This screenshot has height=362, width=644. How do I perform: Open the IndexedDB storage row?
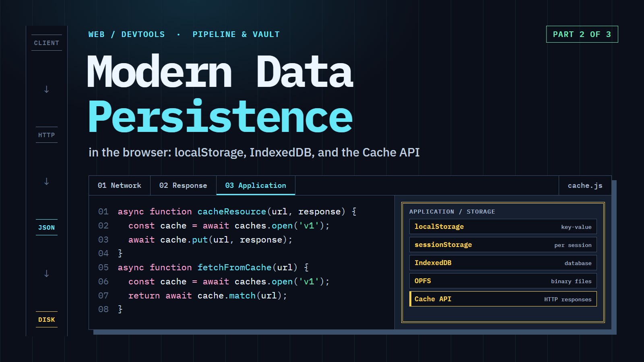click(503, 263)
